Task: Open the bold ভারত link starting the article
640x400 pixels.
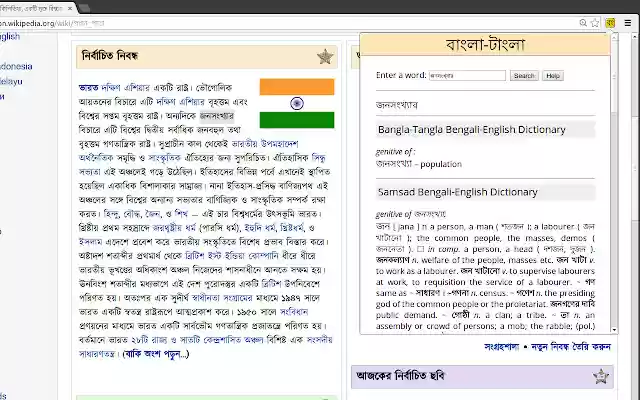Action: (x=88, y=88)
